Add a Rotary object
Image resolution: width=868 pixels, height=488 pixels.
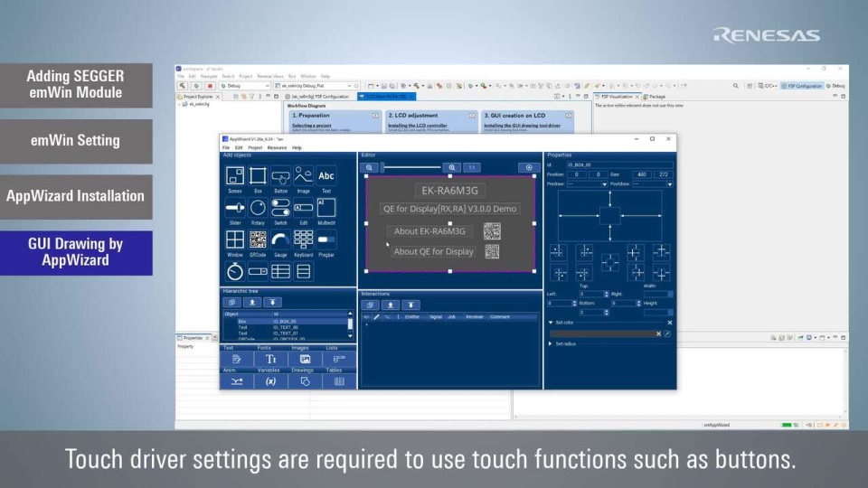tap(258, 208)
